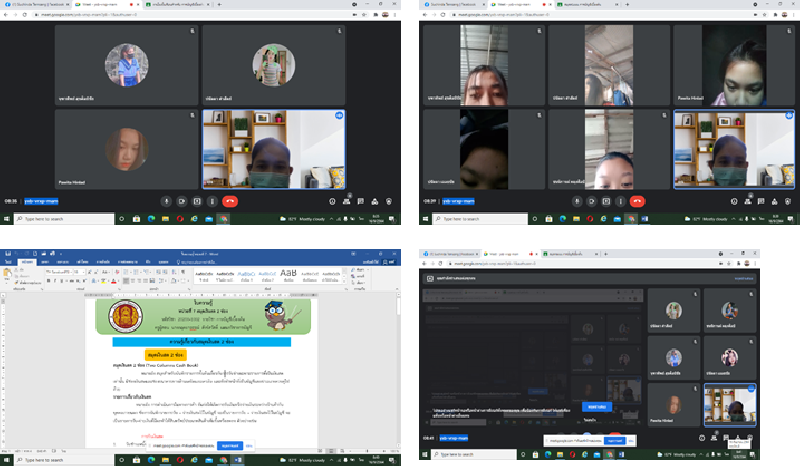Click blue button in bottom-right Meet presentation banner
Viewport: 800px width, 466px height.
tap(598, 408)
